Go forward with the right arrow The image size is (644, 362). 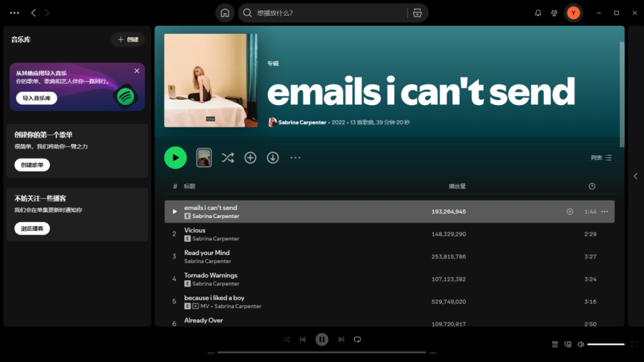point(47,13)
